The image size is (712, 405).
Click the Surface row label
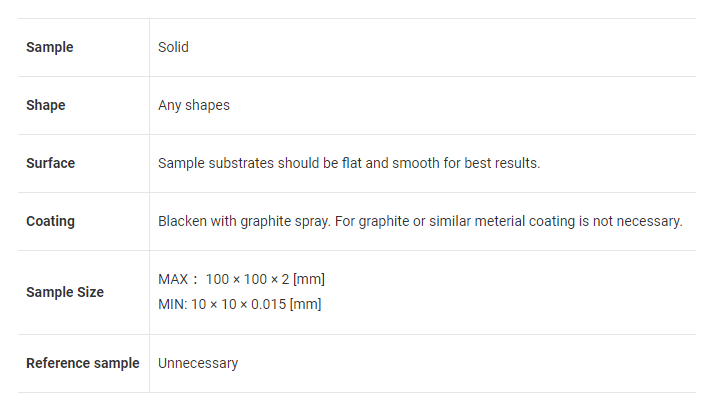[x=50, y=163]
